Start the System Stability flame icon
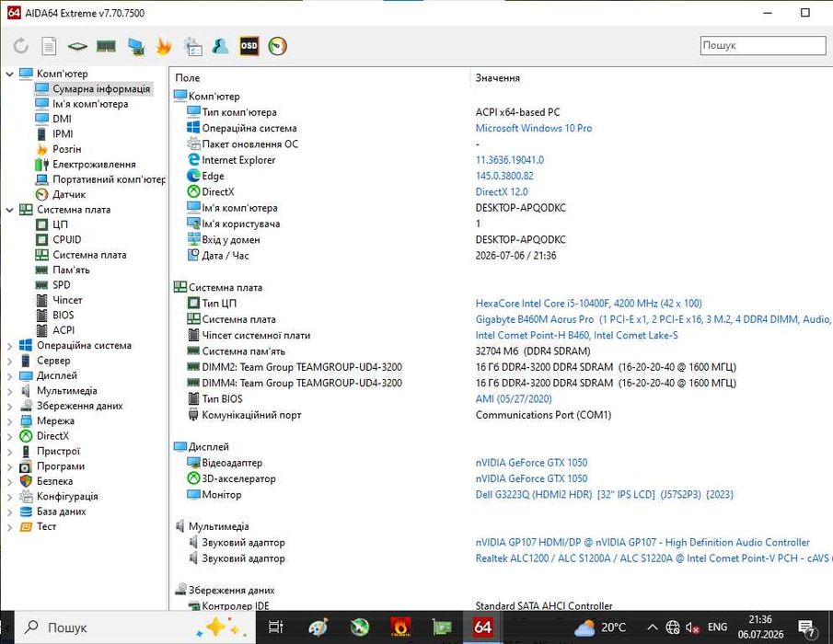 [x=164, y=46]
